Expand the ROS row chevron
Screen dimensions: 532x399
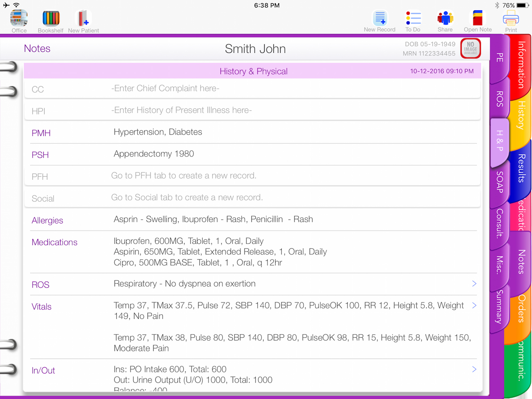(474, 283)
